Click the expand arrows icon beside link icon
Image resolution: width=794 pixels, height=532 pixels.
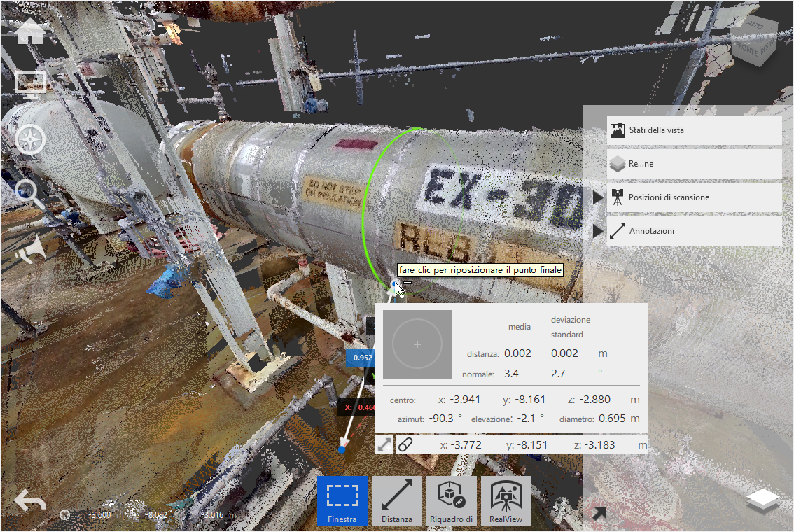point(384,445)
